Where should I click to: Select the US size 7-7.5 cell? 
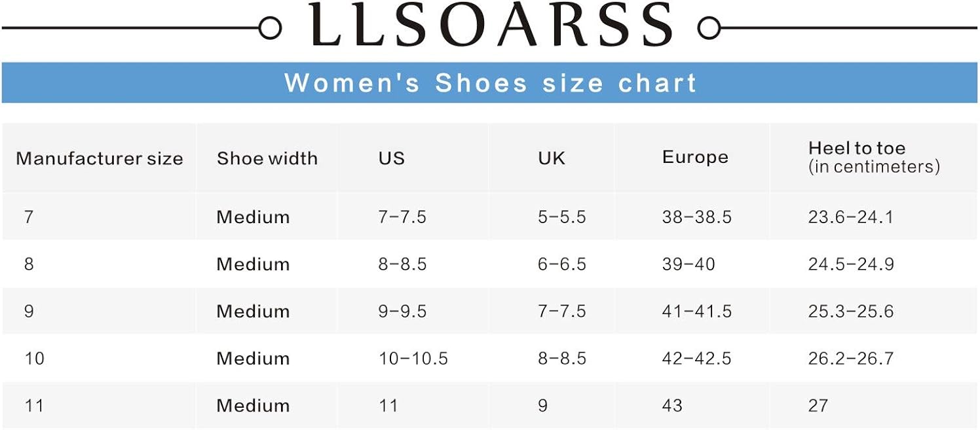click(x=402, y=217)
